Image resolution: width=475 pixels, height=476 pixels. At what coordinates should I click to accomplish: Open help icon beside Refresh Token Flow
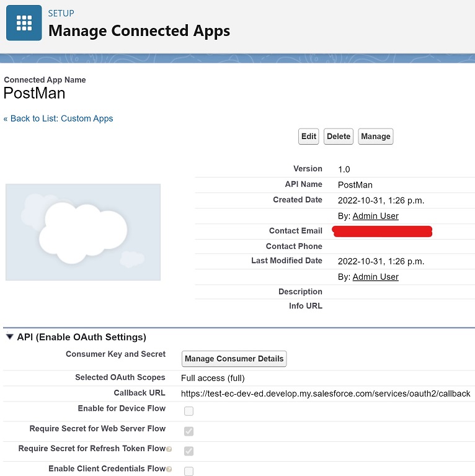pyautogui.click(x=169, y=449)
